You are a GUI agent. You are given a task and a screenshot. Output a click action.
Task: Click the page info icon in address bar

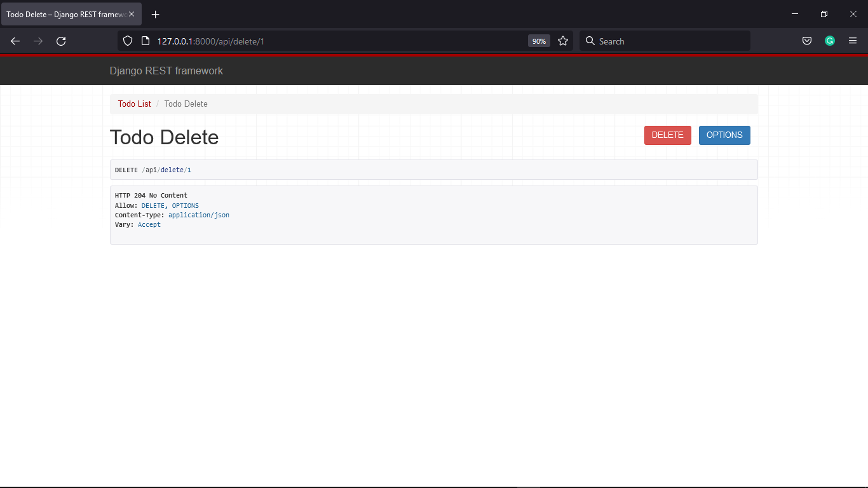[x=146, y=41]
